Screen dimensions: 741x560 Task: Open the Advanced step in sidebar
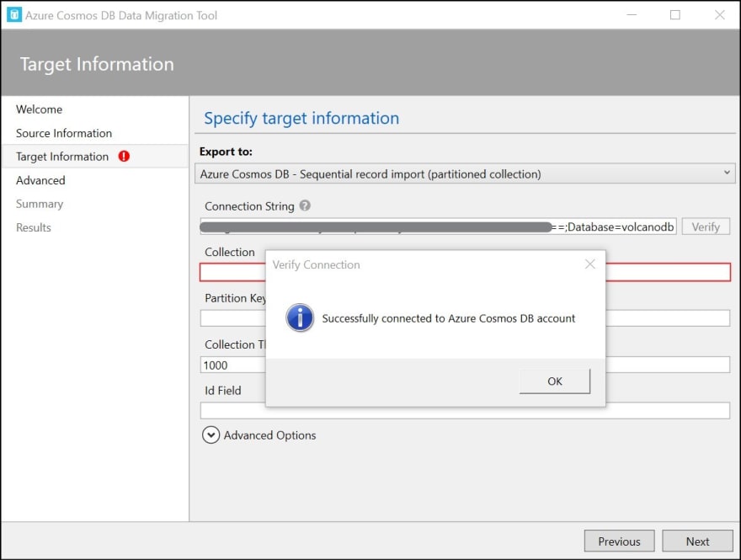click(40, 180)
